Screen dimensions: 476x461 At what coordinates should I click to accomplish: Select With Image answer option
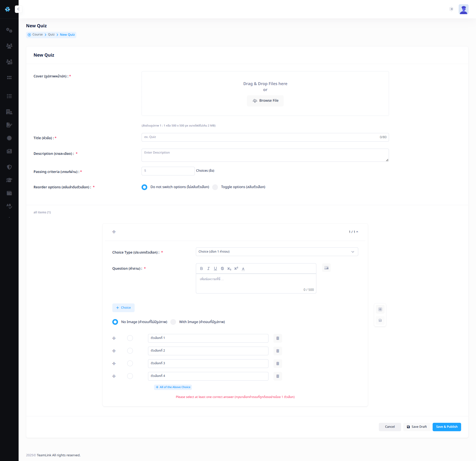(x=173, y=322)
